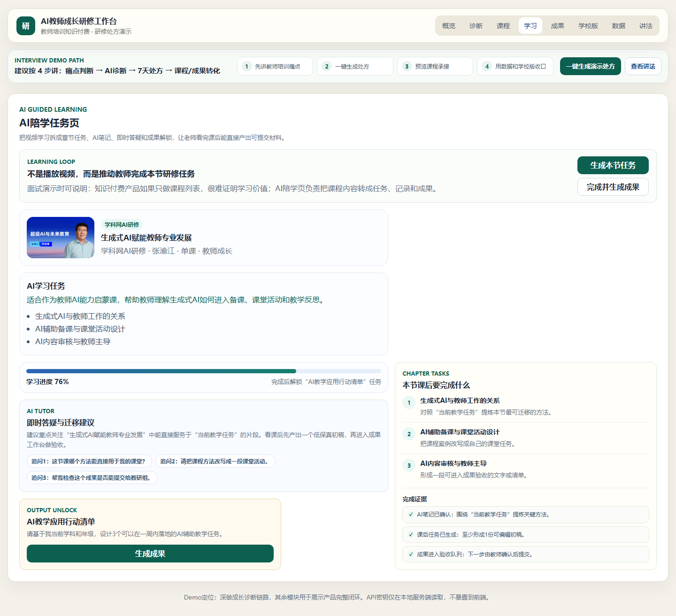Click bullet item AI内容审核与教师主导 in AI学习任务
Screen dimensions: 676x616
[73, 341]
